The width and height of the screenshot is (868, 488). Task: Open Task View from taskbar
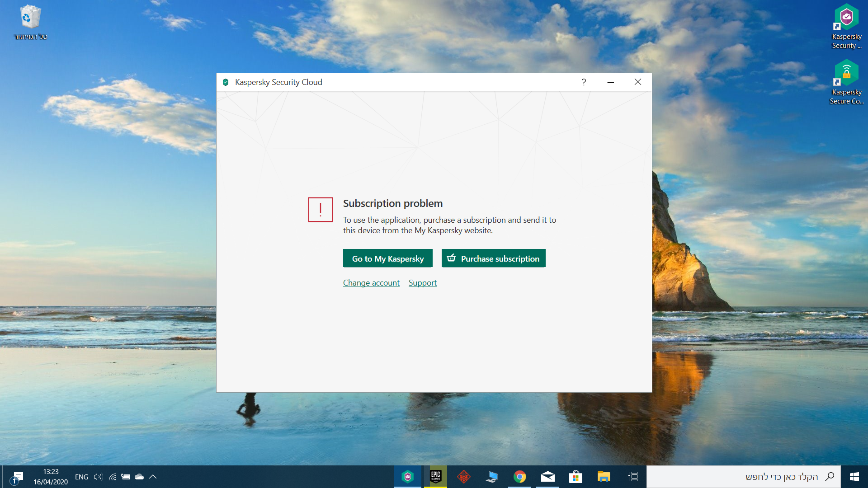[x=633, y=477]
